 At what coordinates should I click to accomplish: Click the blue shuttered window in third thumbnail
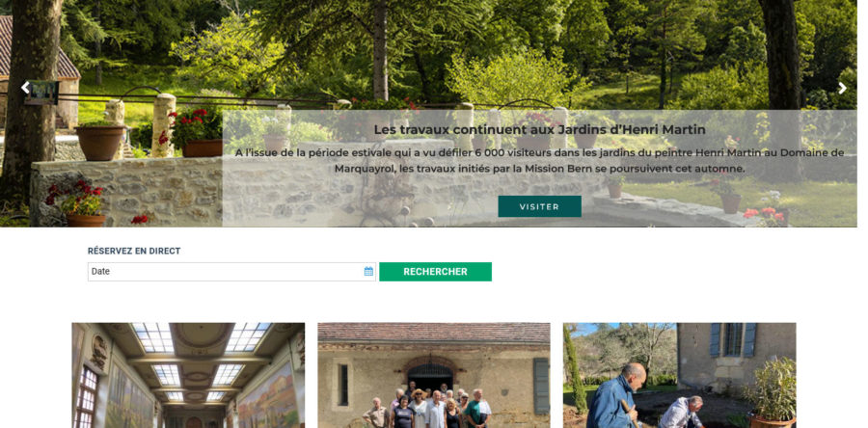tap(734, 339)
